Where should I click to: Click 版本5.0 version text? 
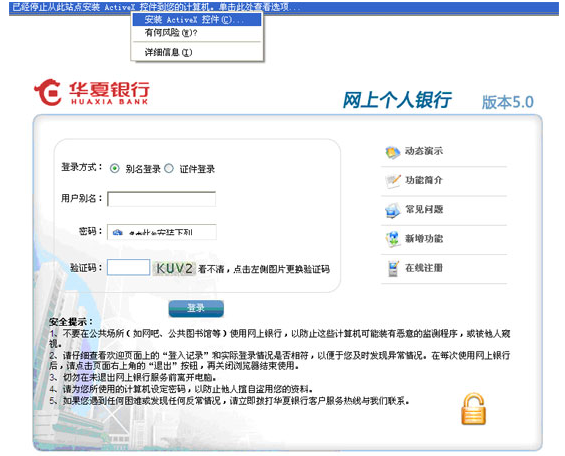pyautogui.click(x=507, y=102)
